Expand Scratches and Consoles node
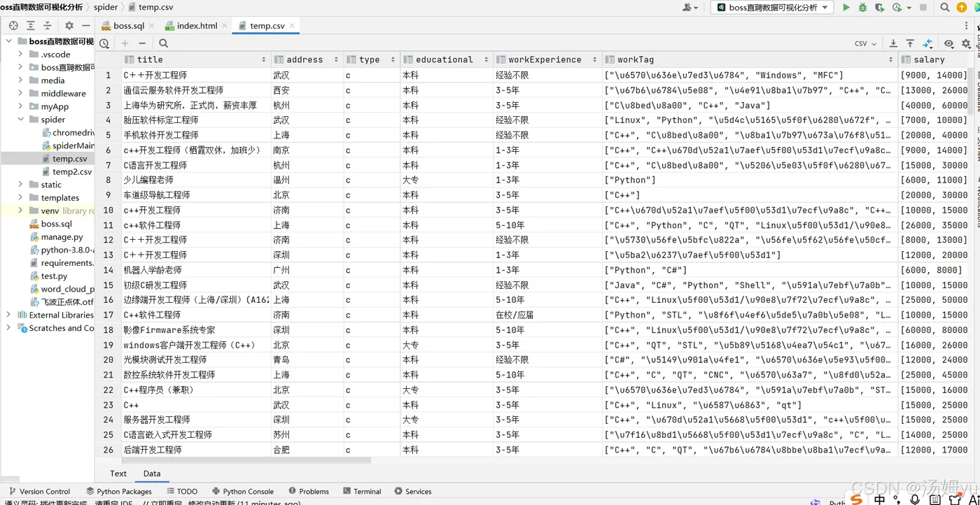 [x=8, y=328]
